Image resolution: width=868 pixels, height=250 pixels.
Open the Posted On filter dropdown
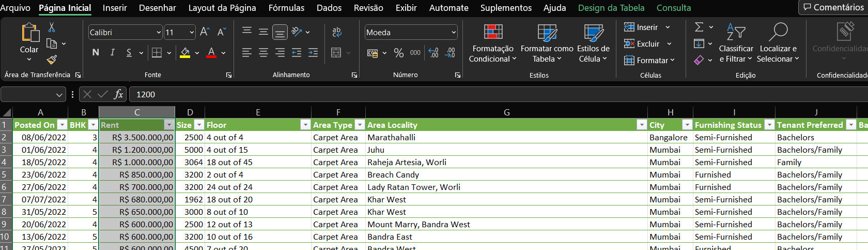tap(62, 125)
